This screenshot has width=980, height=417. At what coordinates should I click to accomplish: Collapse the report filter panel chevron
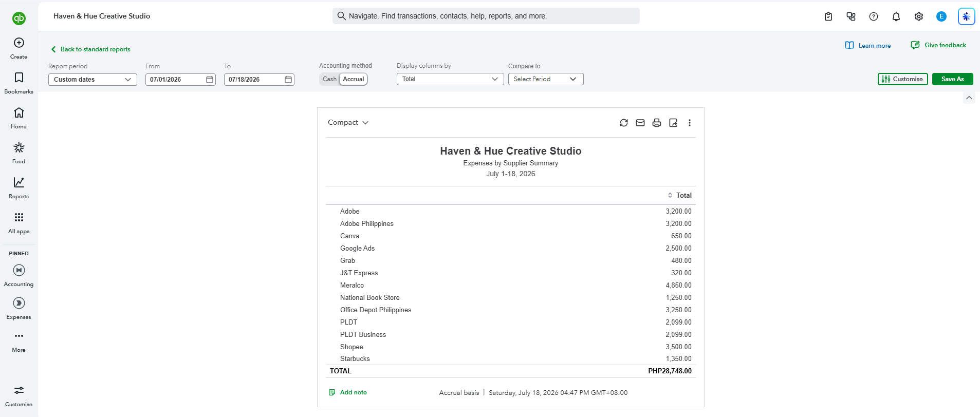[x=969, y=98]
